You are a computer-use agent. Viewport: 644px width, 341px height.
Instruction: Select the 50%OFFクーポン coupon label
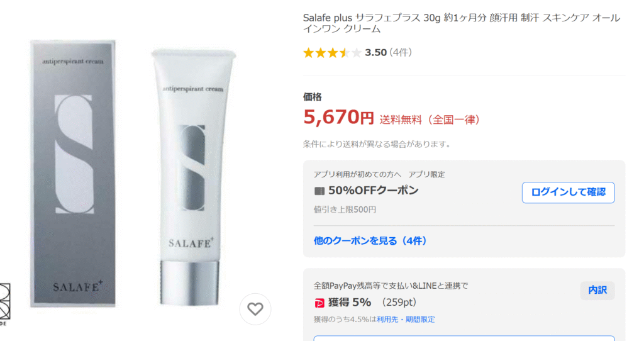(x=373, y=191)
